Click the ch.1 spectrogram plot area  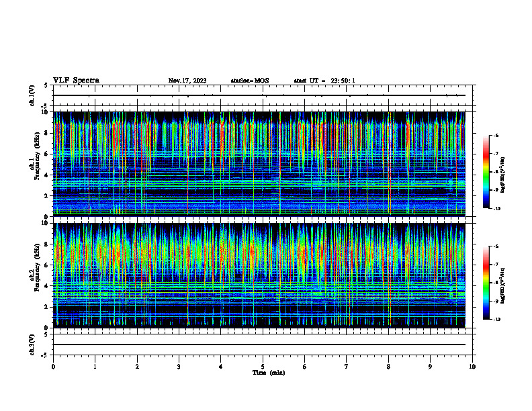point(259,164)
